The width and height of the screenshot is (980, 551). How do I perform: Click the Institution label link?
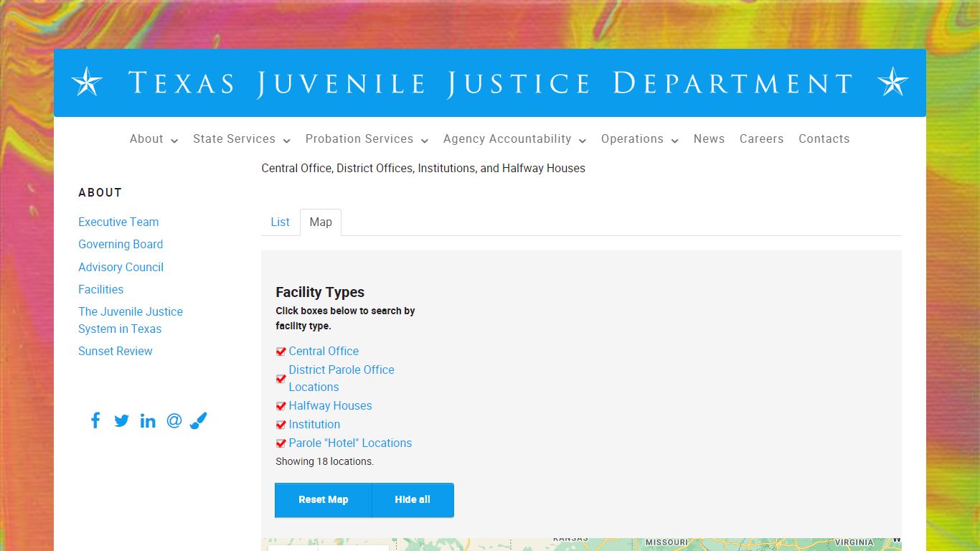(x=314, y=425)
